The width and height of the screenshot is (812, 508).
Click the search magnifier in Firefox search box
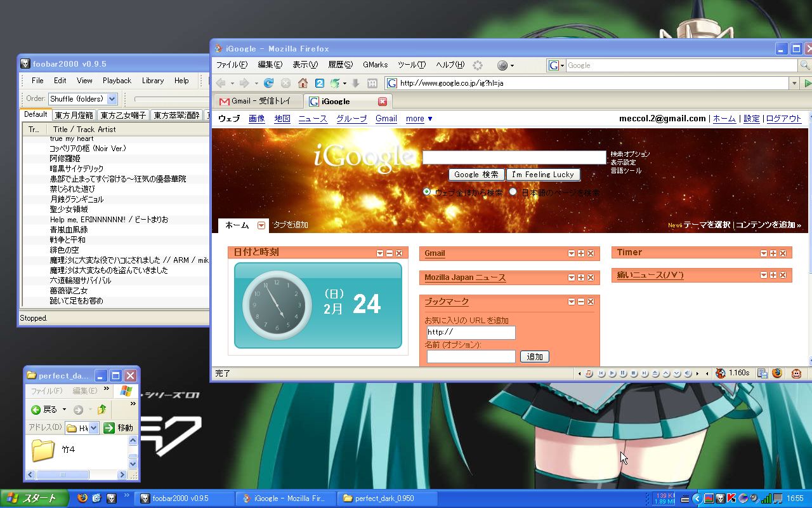(804, 65)
